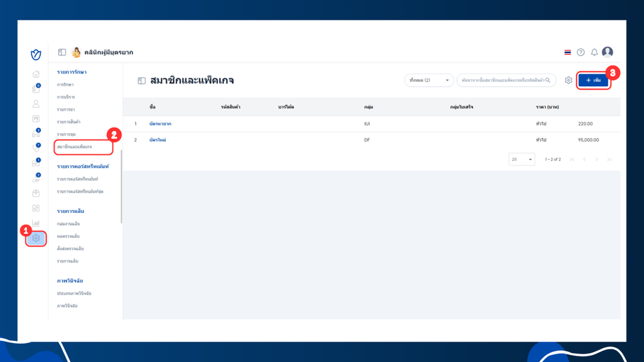
Task: Open the help question mark icon
Action: coord(580,53)
